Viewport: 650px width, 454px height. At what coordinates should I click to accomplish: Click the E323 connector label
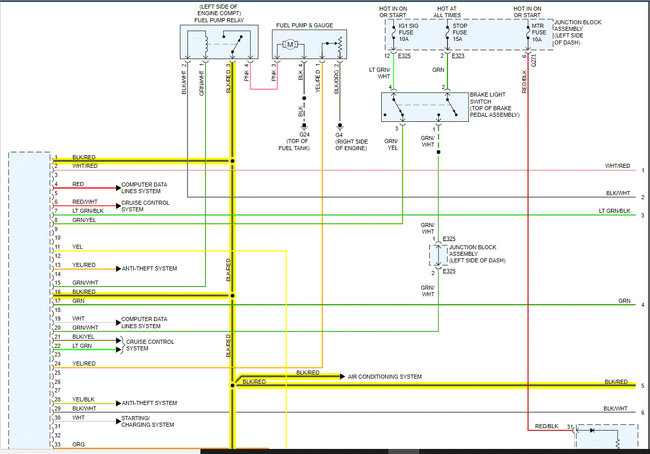click(458, 56)
